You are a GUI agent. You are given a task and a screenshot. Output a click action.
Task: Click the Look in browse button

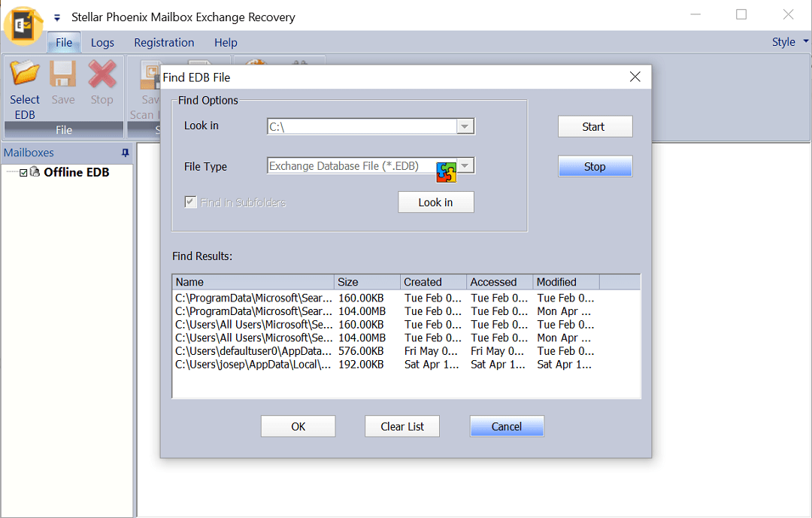click(435, 202)
